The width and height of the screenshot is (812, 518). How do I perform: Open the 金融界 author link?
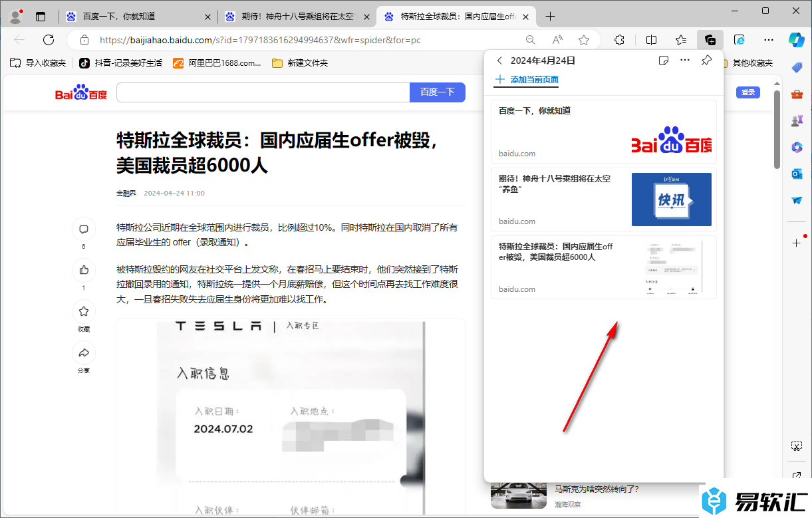click(126, 194)
